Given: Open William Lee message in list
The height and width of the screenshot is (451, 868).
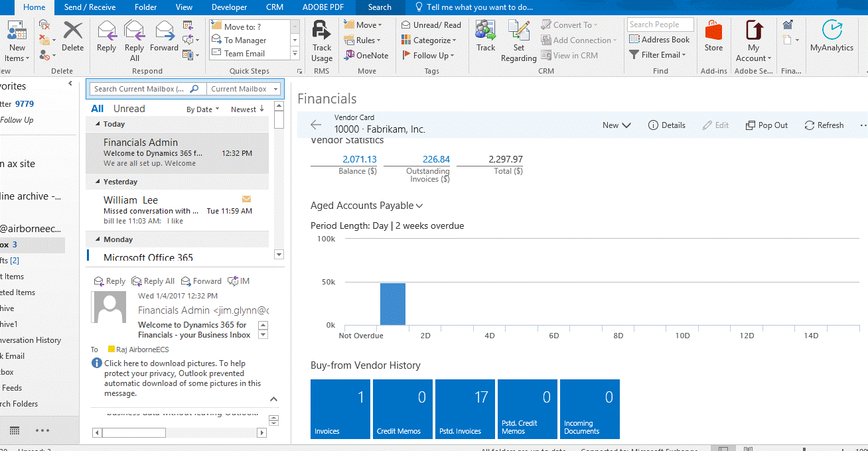Looking at the screenshot, I should pyautogui.click(x=177, y=210).
